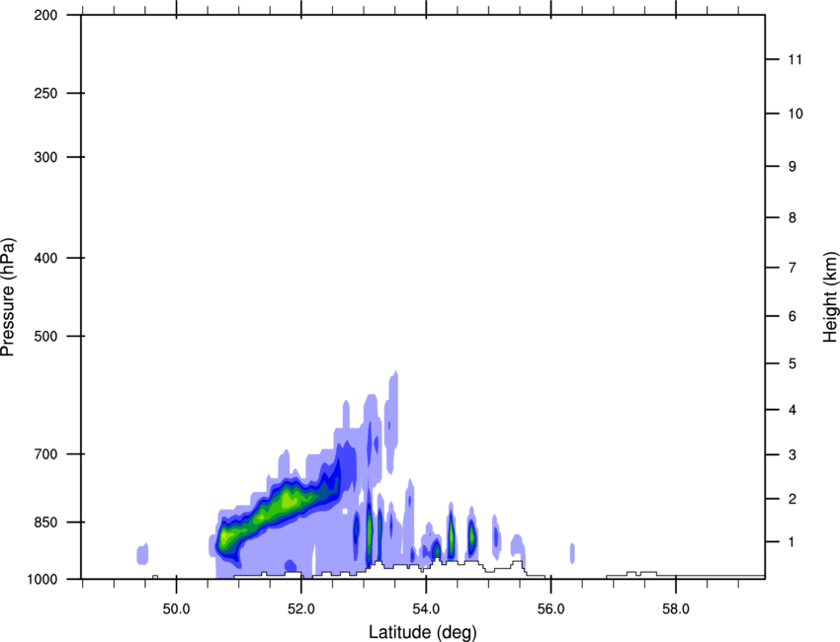This screenshot has height=642, width=840.
Task: Click the small light-blue patch near latitude 56.4
Action: coord(572,553)
